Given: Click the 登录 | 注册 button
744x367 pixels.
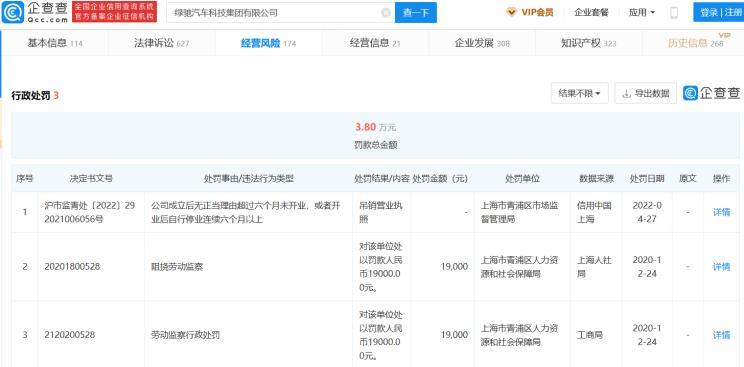Looking at the screenshot, I should [719, 13].
